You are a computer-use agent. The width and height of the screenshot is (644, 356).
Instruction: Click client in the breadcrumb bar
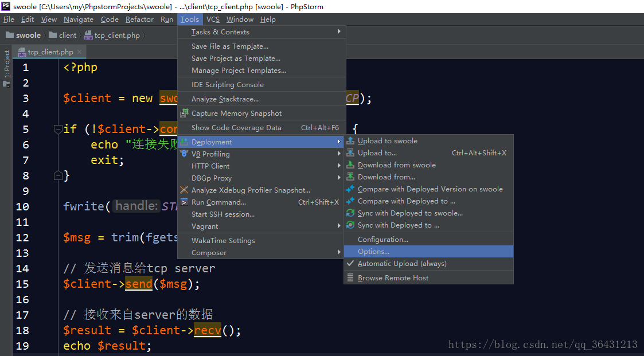[68, 36]
